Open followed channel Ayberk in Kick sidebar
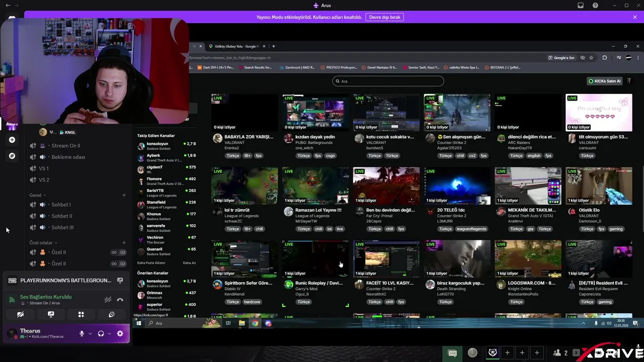644x362 pixels. click(x=167, y=158)
